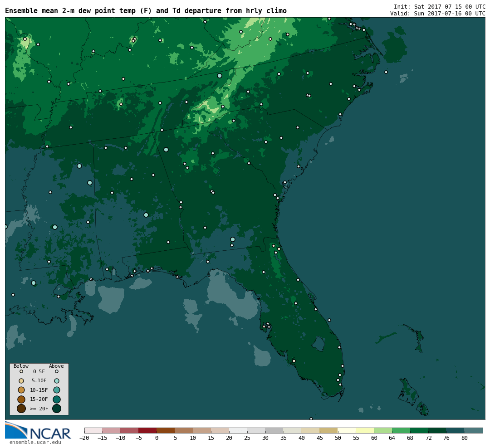Click the "72" color bar tick label
Image resolution: width=490 pixels, height=448 pixels.
click(x=428, y=438)
